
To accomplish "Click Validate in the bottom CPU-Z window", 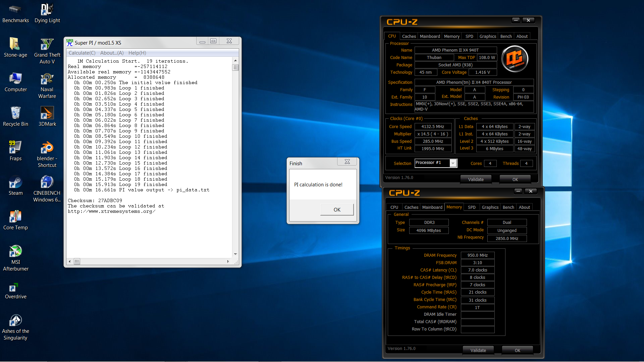I will coord(478,350).
